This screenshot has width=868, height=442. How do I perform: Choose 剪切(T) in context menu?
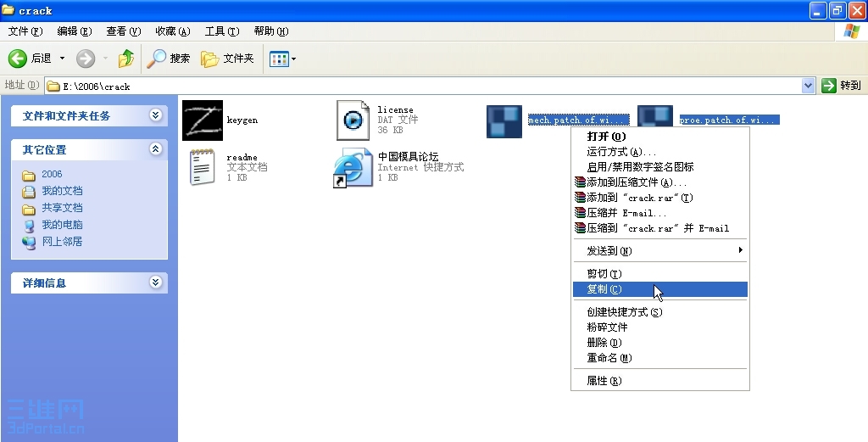(659, 274)
